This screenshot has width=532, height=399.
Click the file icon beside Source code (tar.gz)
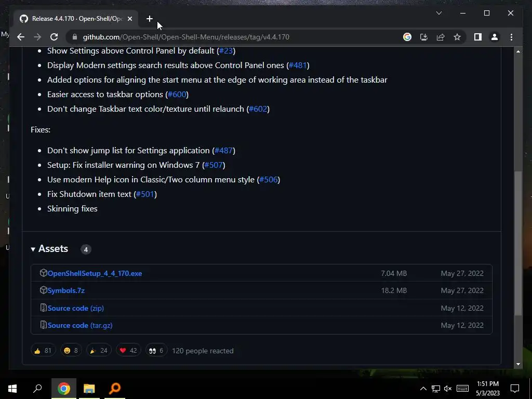43,325
